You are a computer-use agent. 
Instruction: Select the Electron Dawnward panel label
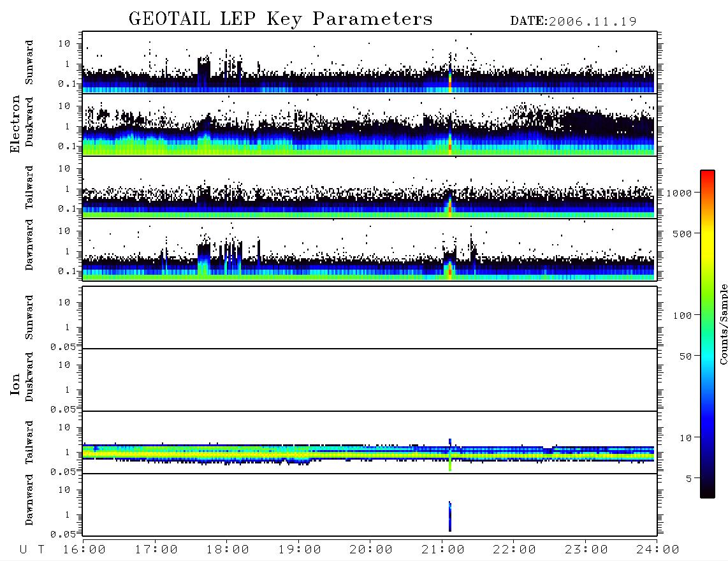pos(29,245)
